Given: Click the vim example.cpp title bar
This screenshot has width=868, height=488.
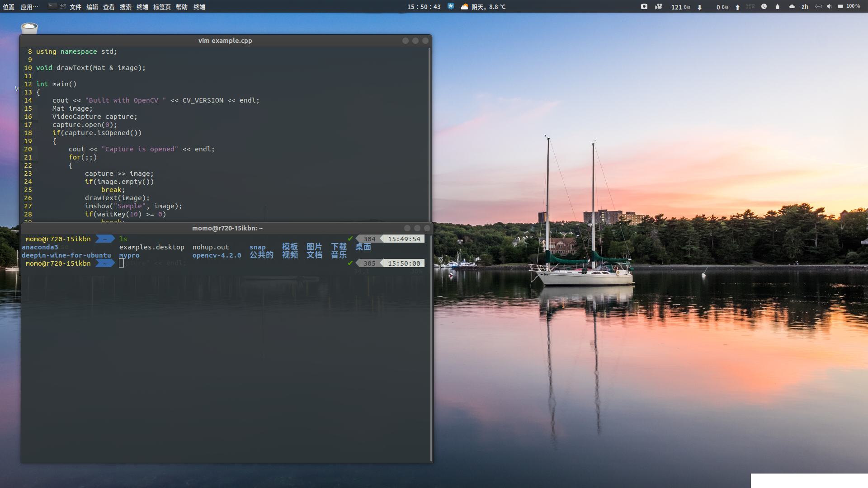Looking at the screenshot, I should [x=225, y=41].
